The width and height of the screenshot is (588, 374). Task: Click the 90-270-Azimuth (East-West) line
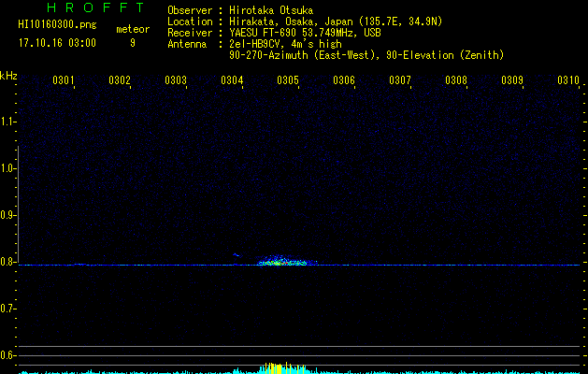(x=366, y=55)
